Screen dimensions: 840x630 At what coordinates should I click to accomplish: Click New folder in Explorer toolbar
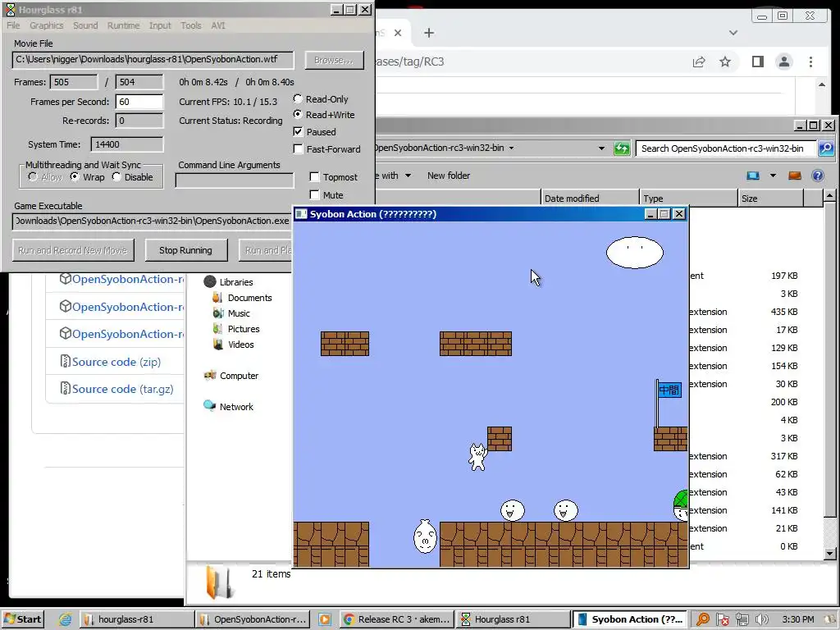tap(449, 176)
